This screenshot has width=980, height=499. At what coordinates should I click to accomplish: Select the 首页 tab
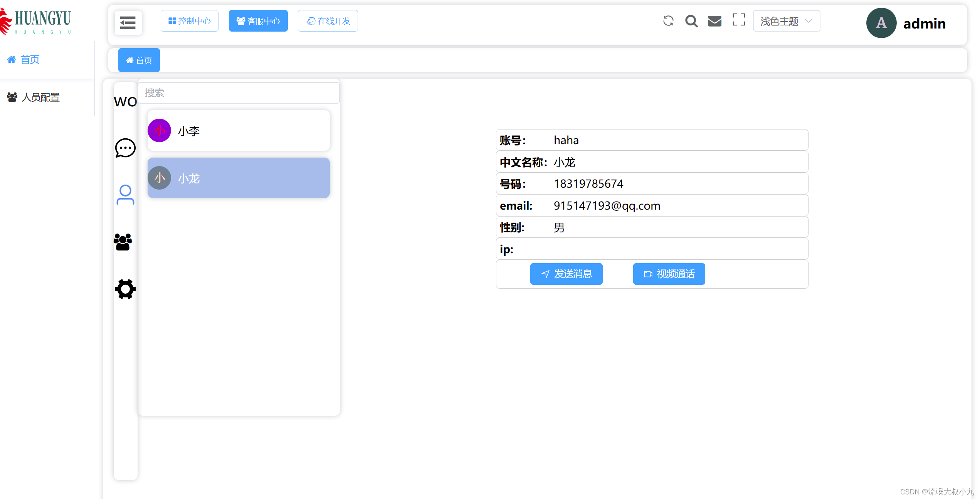click(139, 60)
